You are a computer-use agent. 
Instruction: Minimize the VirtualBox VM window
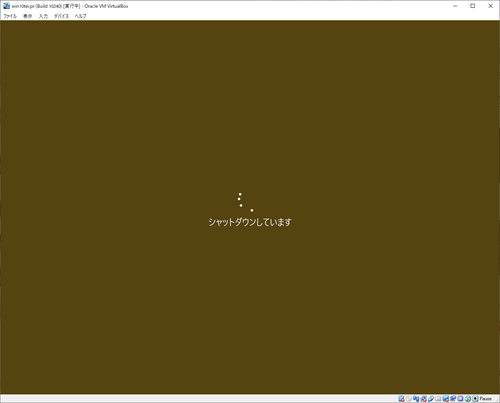(x=455, y=6)
